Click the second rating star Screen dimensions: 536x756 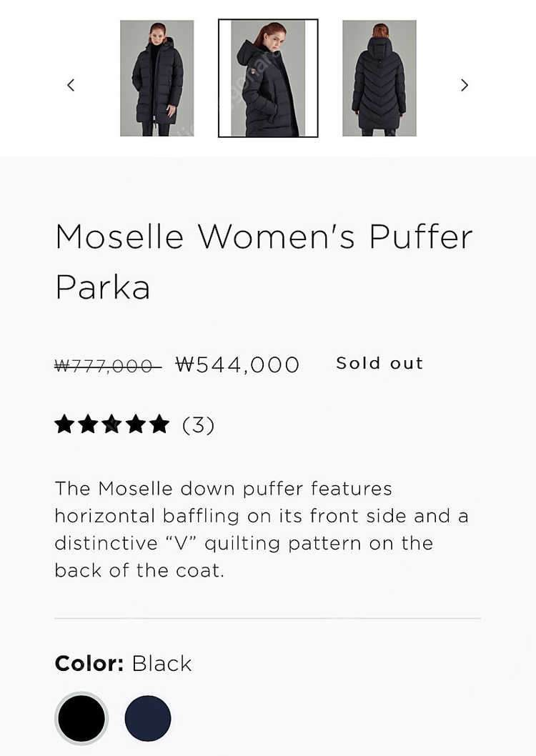[x=88, y=425]
